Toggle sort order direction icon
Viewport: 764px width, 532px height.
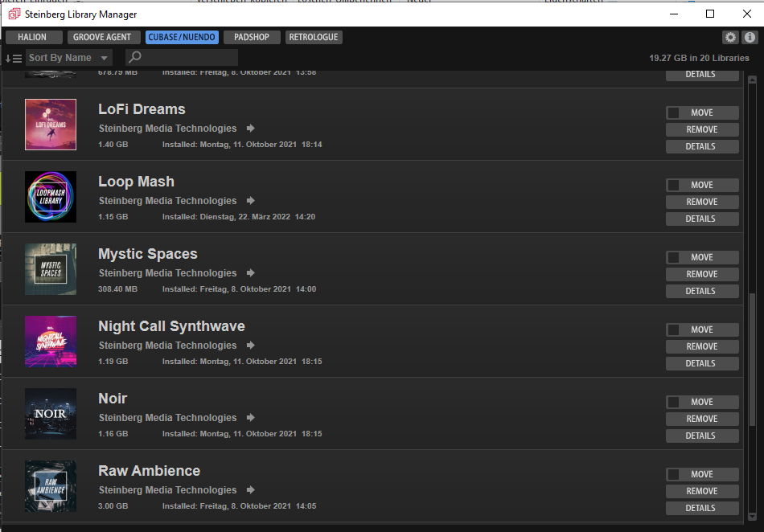pyautogui.click(x=13, y=59)
